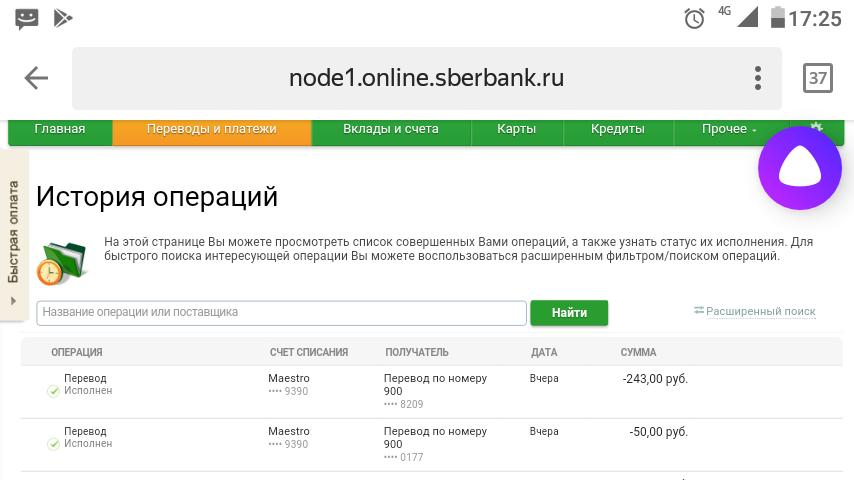Tap the message notification icon in status bar
This screenshot has width=854, height=480.
(27, 19)
